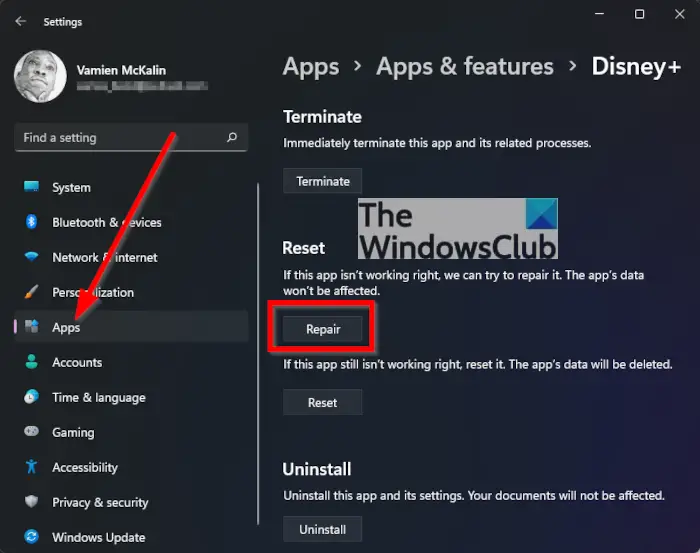The image size is (700, 553).
Task: Click the Terminate button
Action: (322, 181)
